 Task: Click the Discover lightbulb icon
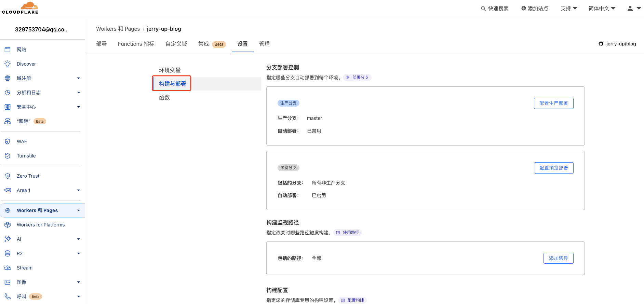pyautogui.click(x=8, y=64)
